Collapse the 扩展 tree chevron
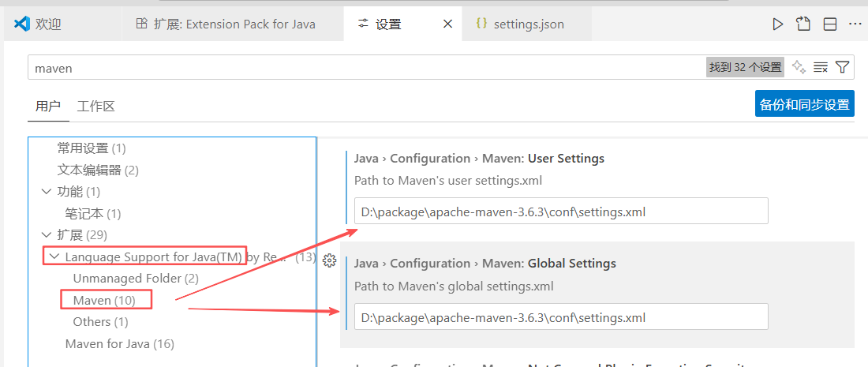868x367 pixels. click(x=46, y=234)
